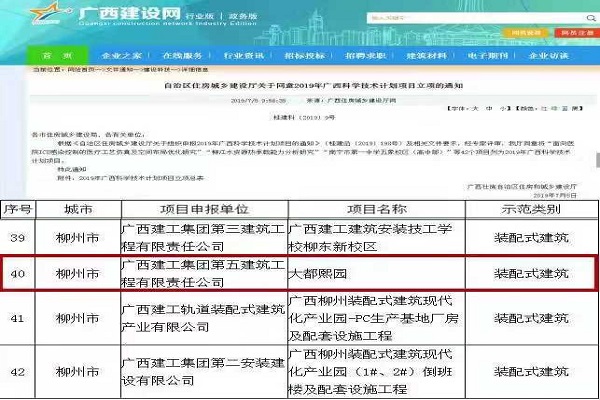The width and height of the screenshot is (600, 400).
Task: Open the 招标投标 navigation item
Action: tap(305, 56)
